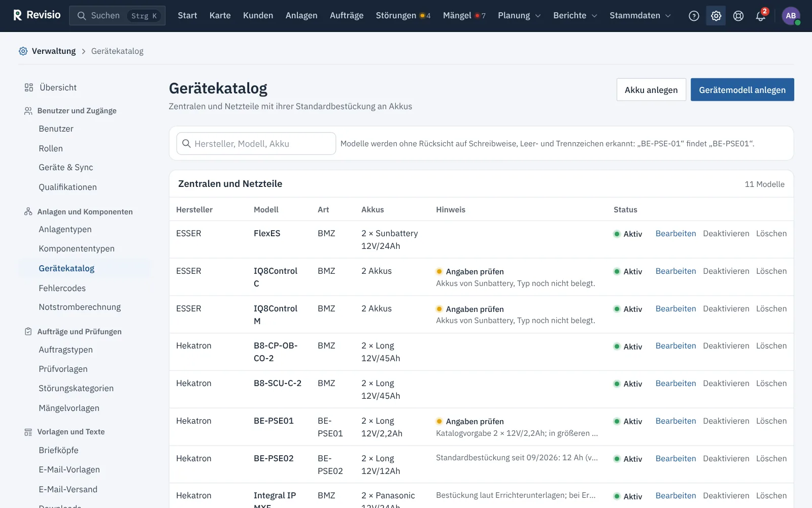
Task: Open Prüfvorlagen in the sidebar
Action: (x=63, y=369)
